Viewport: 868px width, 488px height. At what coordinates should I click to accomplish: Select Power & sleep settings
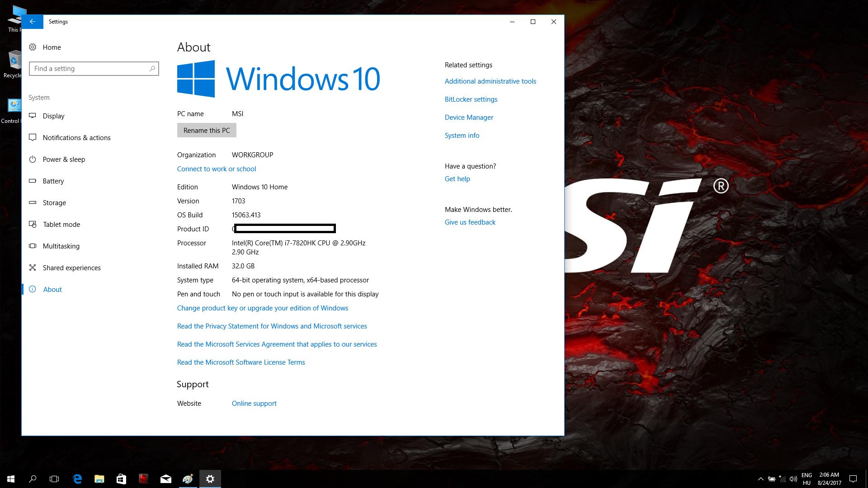tap(64, 159)
